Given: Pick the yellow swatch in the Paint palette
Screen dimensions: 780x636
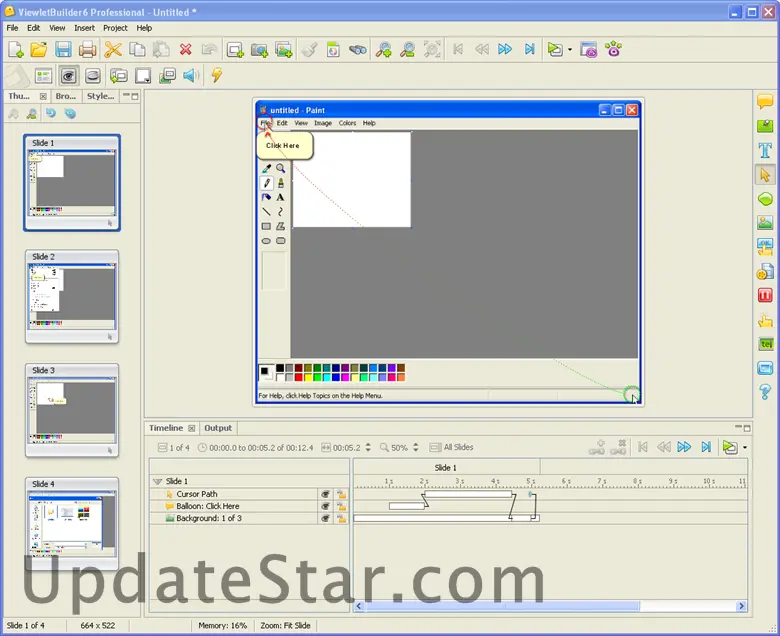Looking at the screenshot, I should coord(307,377).
